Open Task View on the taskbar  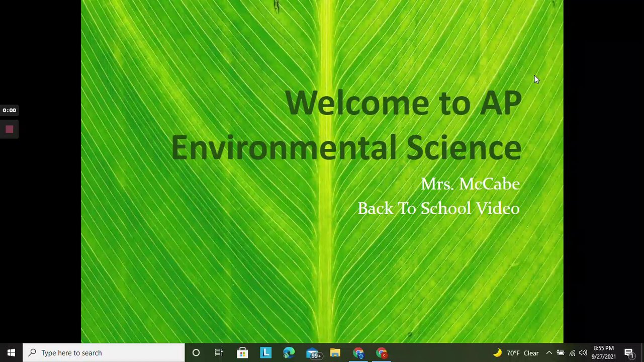[x=219, y=353]
